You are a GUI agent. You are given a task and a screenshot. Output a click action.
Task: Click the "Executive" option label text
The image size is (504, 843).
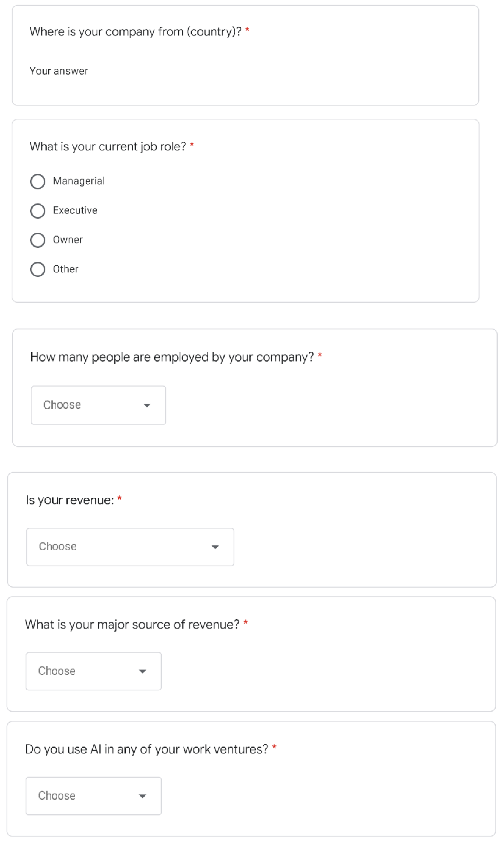tap(75, 210)
